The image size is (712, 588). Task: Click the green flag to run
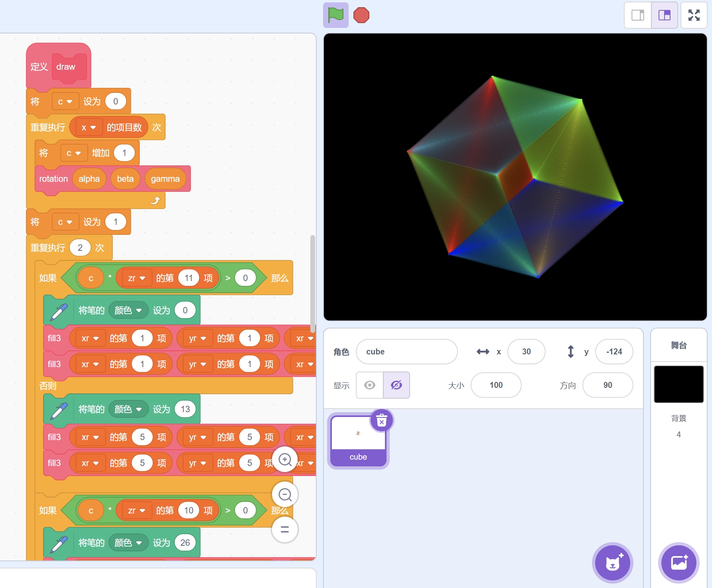335,16
